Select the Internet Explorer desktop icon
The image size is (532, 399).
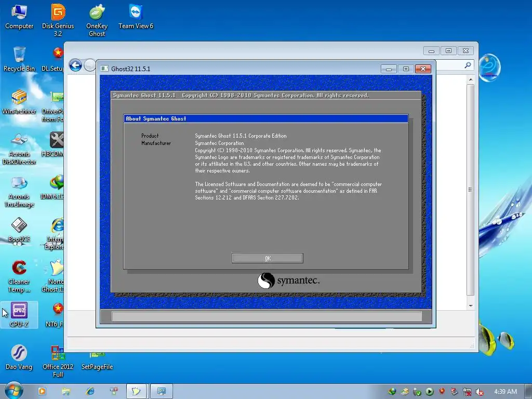tap(54, 234)
